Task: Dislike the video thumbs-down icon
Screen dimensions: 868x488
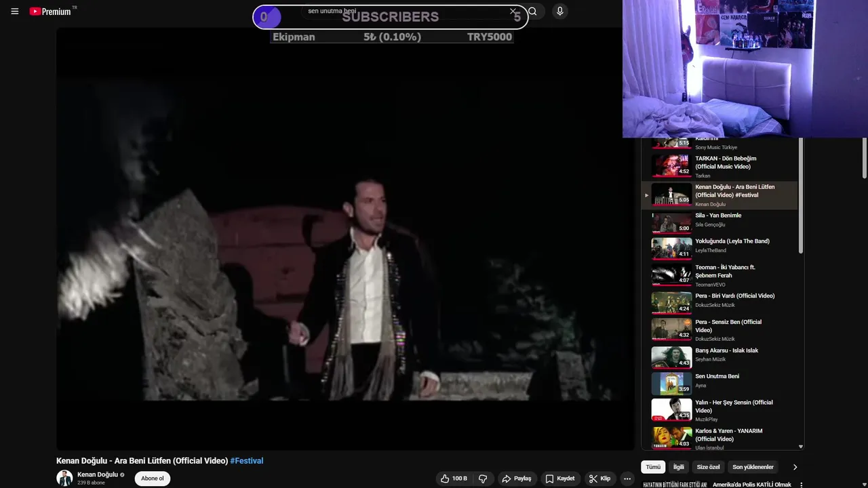Action: (x=483, y=479)
